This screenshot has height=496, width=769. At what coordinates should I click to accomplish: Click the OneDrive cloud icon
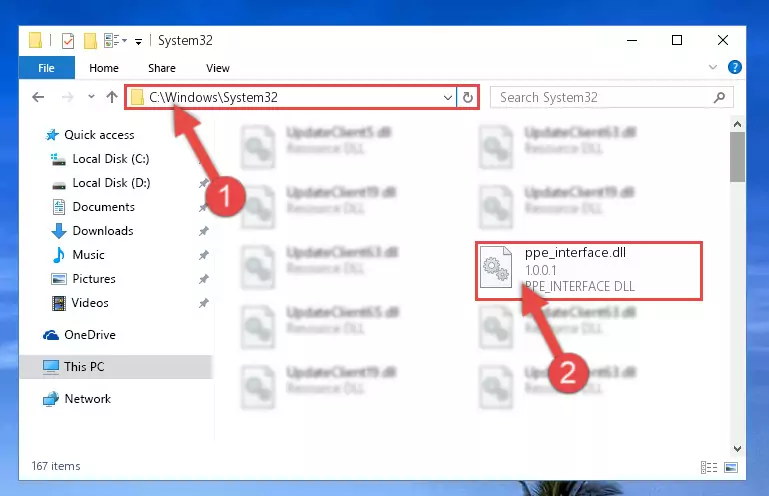(51, 335)
